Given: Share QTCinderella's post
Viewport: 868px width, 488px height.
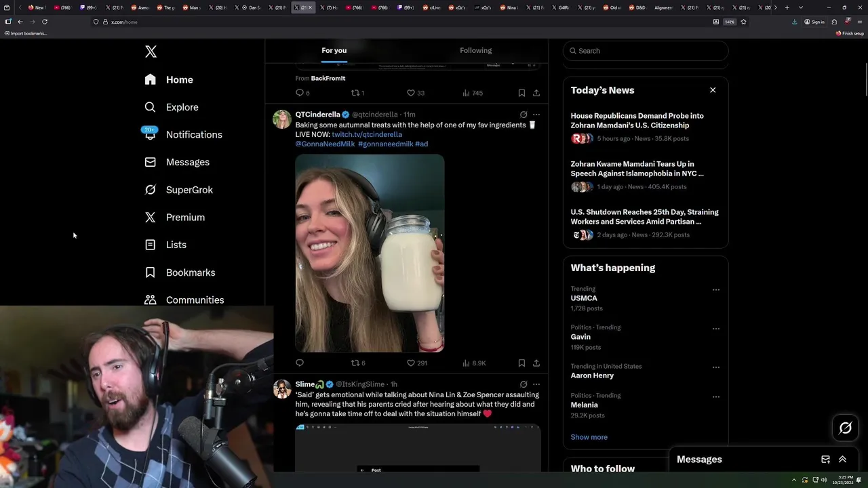Looking at the screenshot, I should tap(536, 363).
